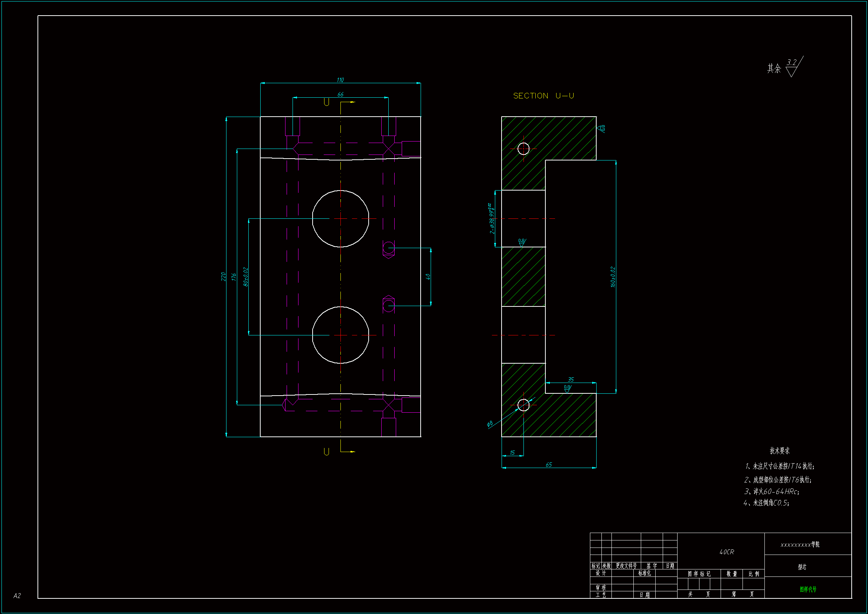Select the 160±0.02 dimension text
Image resolution: width=868 pixels, height=614 pixels.
pyautogui.click(x=613, y=277)
